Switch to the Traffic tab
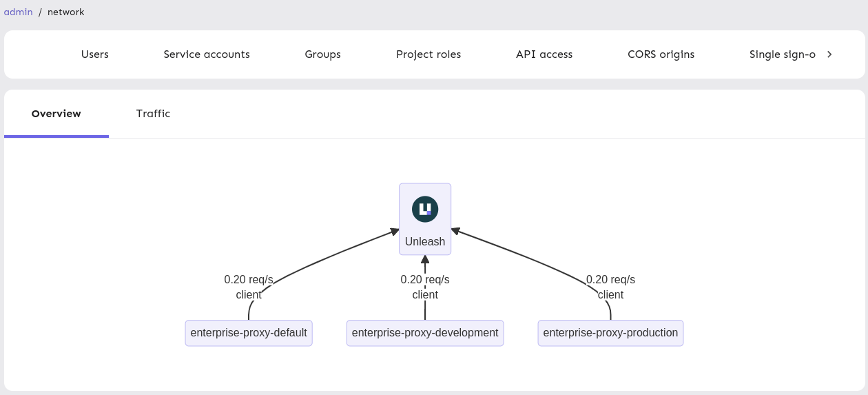 point(153,114)
